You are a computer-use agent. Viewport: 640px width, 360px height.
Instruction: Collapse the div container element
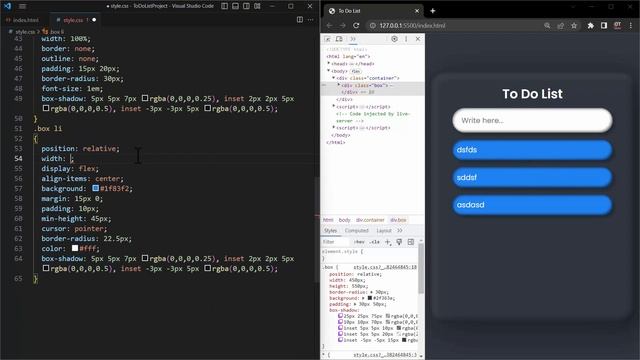pos(333,78)
